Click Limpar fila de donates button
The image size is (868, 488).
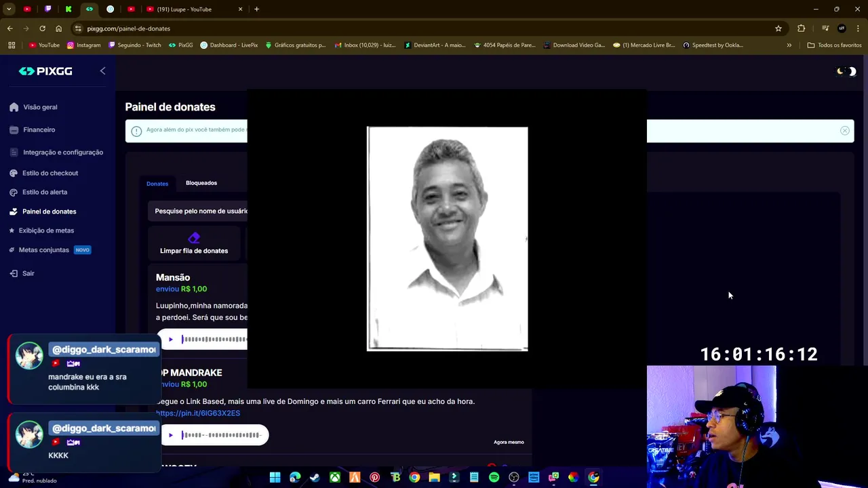[x=194, y=244]
